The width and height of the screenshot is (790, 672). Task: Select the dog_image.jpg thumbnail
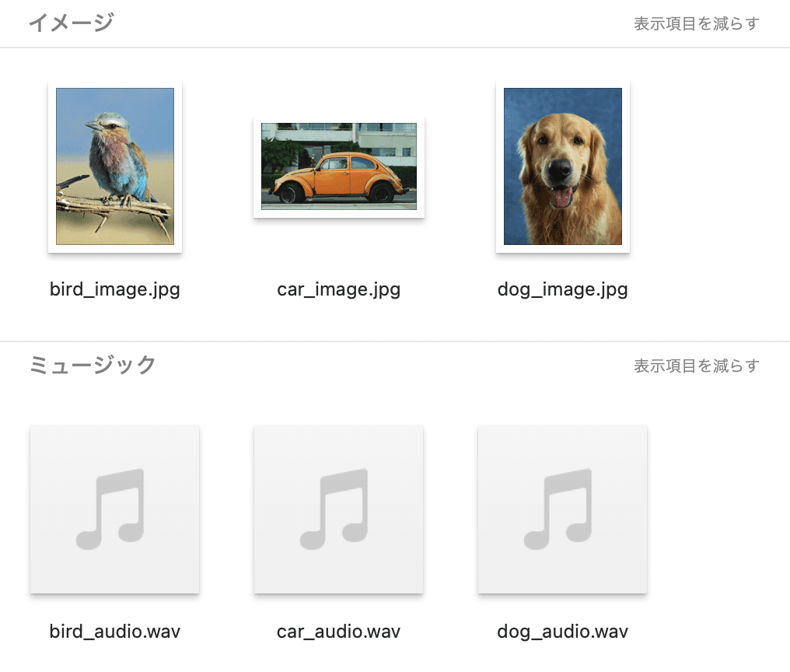click(563, 166)
